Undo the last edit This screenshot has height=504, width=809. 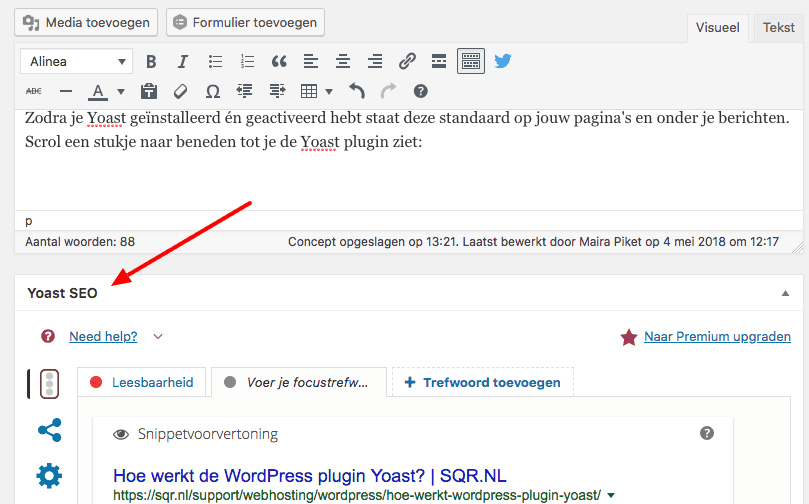[x=357, y=91]
